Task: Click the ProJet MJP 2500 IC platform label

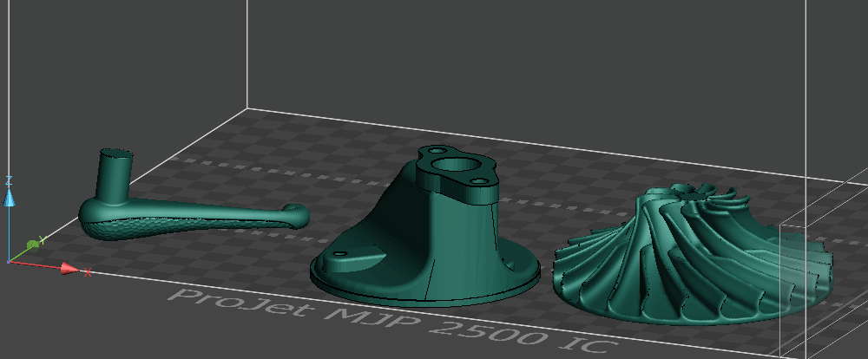Action: point(392,320)
